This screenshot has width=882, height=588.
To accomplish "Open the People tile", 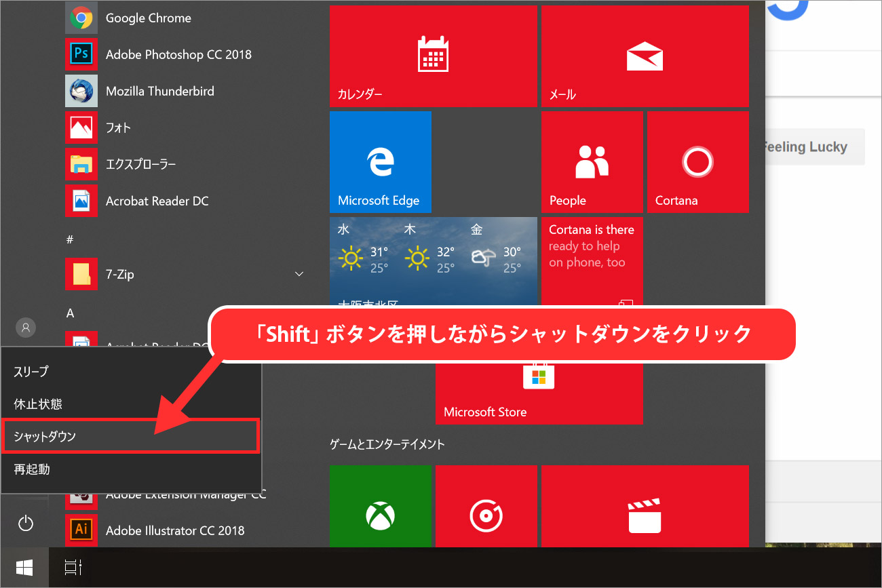I will [x=592, y=162].
